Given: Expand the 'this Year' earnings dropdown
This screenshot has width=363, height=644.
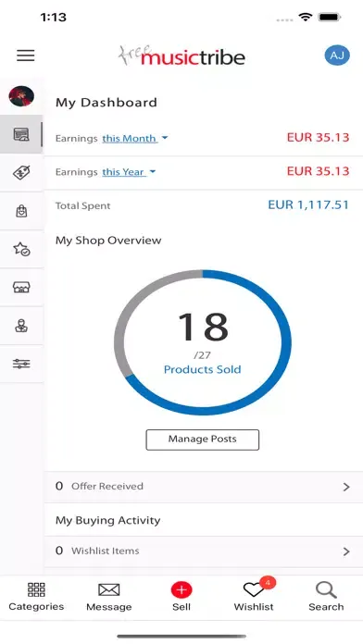Looking at the screenshot, I should click(129, 172).
